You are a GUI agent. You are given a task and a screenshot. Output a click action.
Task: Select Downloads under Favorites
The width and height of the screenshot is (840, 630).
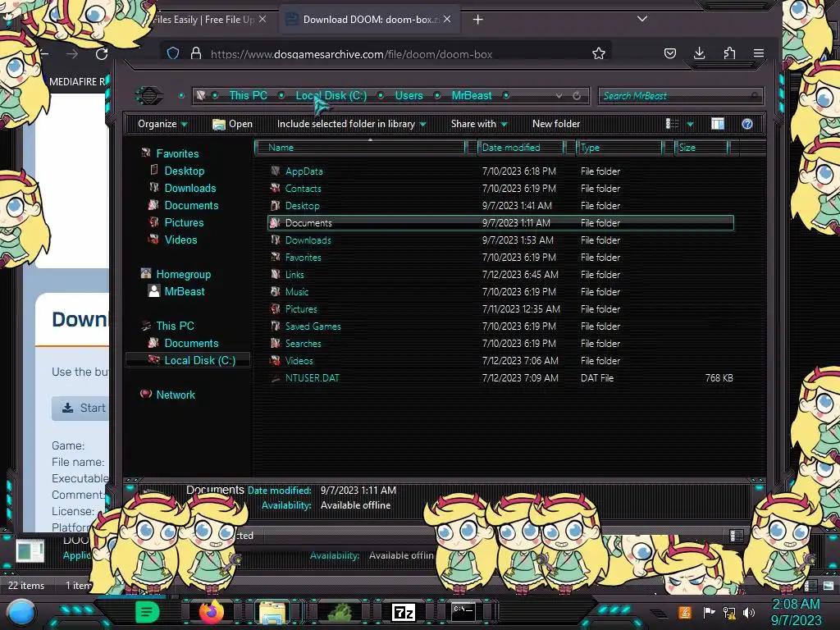tap(183, 188)
